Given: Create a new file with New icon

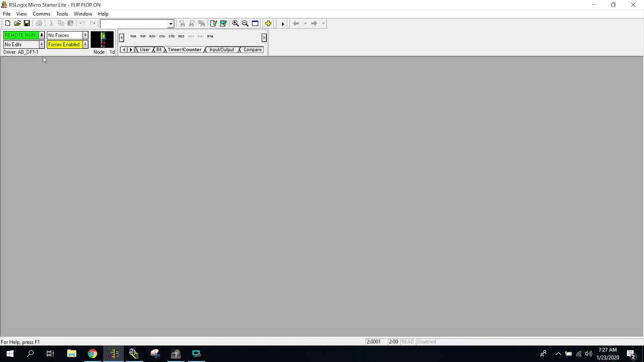Looking at the screenshot, I should tap(8, 23).
